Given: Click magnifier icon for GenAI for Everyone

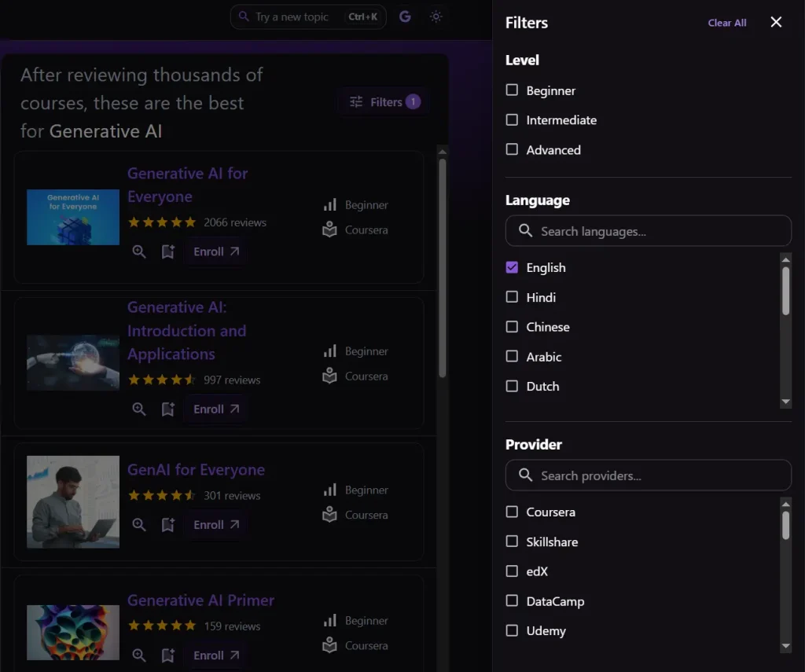Looking at the screenshot, I should 139,525.
